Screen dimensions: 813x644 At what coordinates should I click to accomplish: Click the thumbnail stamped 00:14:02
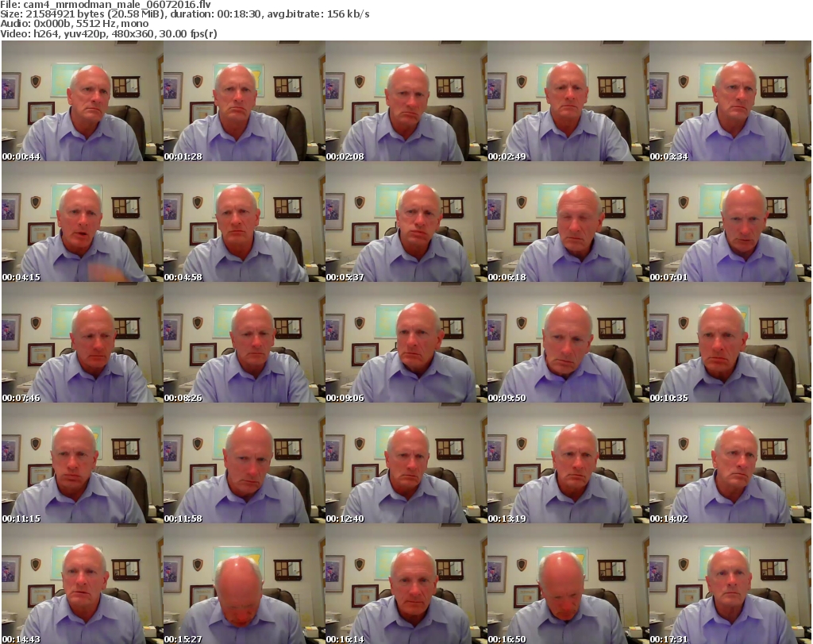point(730,463)
